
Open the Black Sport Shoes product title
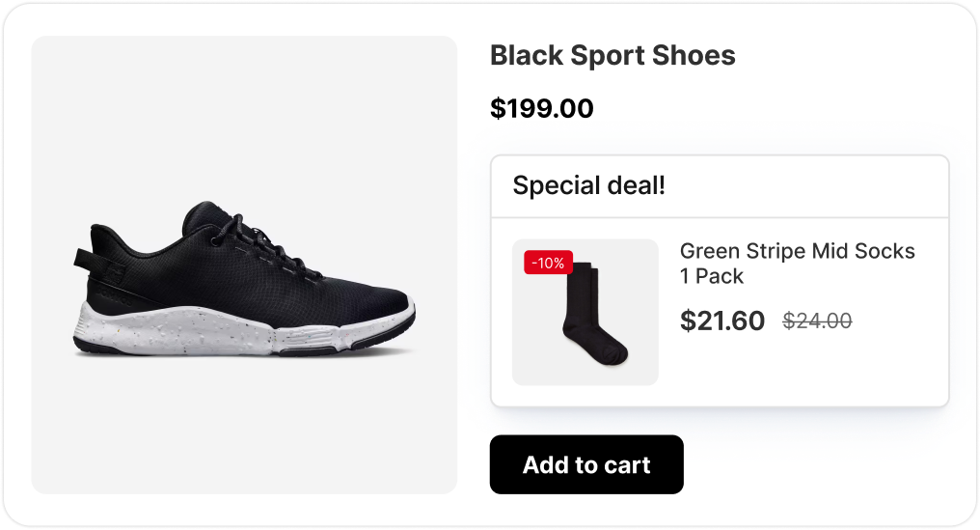click(612, 56)
